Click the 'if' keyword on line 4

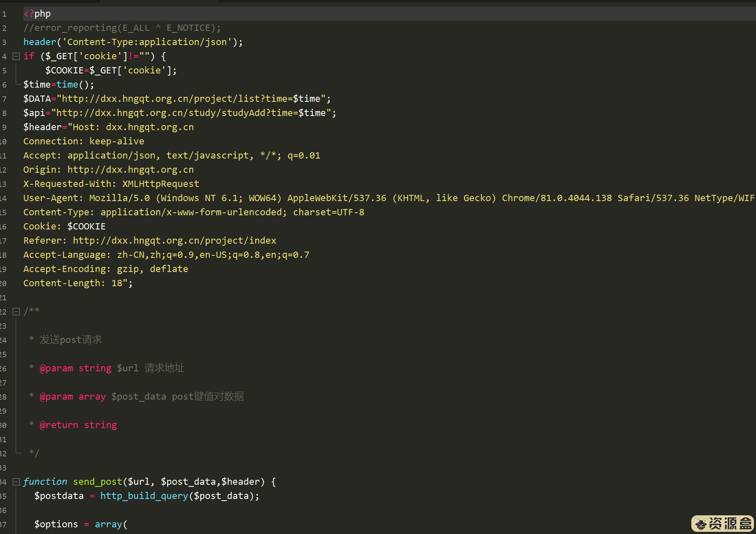click(x=29, y=56)
